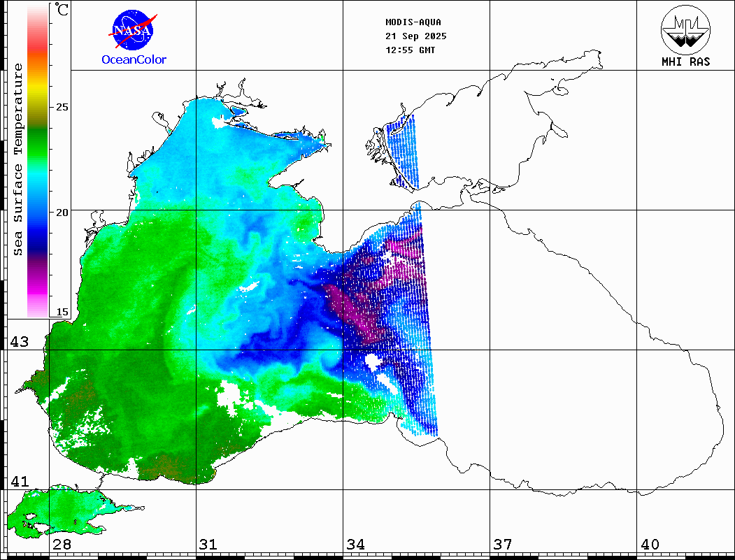This screenshot has height=560, width=735.
Task: Open the OceanColor link text
Action: pyautogui.click(x=134, y=60)
